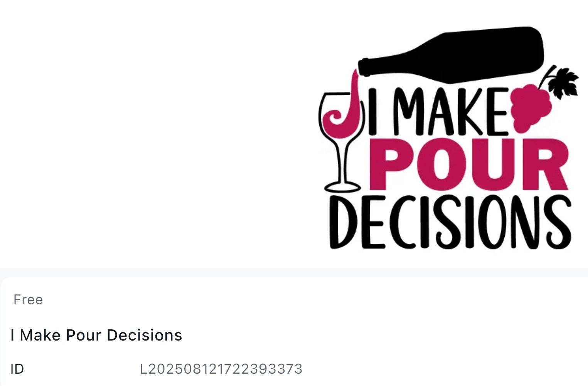The image size is (588, 386).
Task: Click the black DECISIONS lettering
Action: (x=450, y=222)
